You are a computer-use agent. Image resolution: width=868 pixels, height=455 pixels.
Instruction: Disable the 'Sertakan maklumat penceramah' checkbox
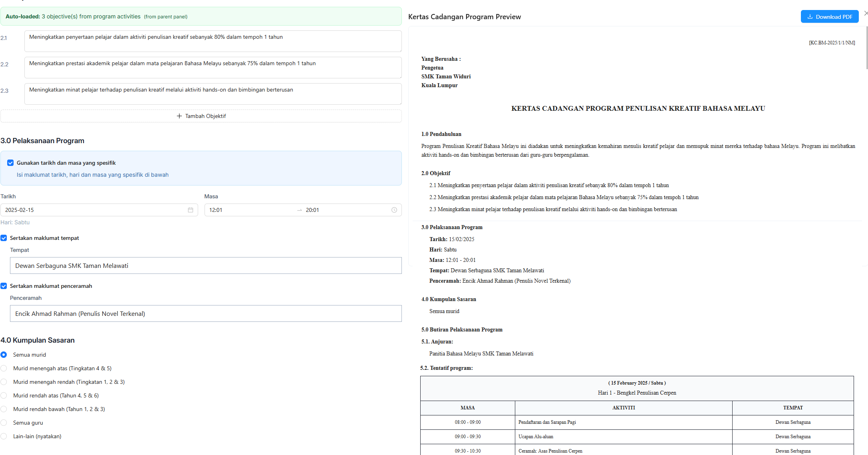(x=4, y=286)
